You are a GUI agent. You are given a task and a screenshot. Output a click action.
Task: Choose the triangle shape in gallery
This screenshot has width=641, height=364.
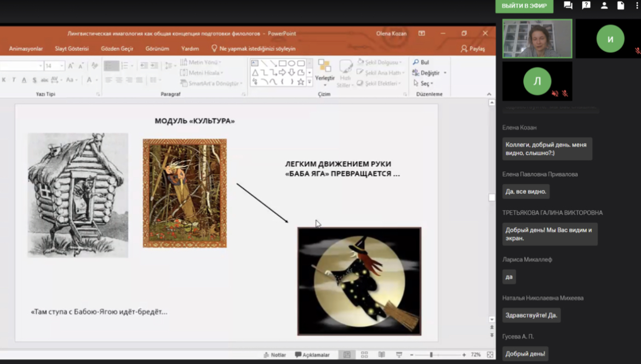tap(255, 73)
